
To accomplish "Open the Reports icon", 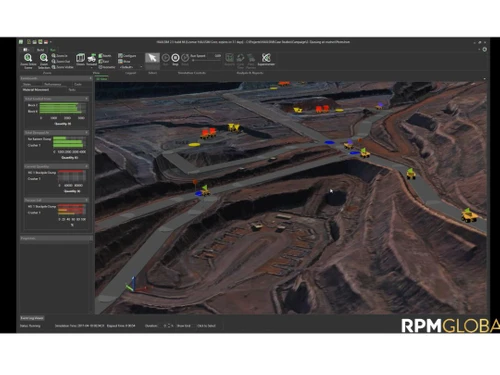I will tap(229, 59).
